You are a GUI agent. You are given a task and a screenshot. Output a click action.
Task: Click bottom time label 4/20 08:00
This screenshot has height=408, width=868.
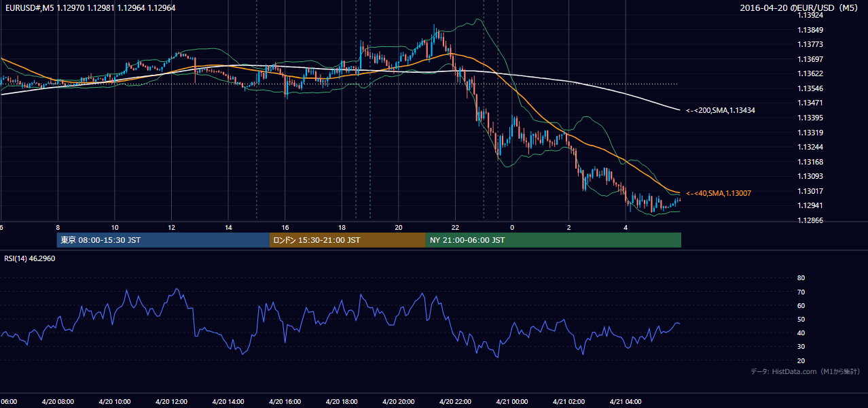57,402
